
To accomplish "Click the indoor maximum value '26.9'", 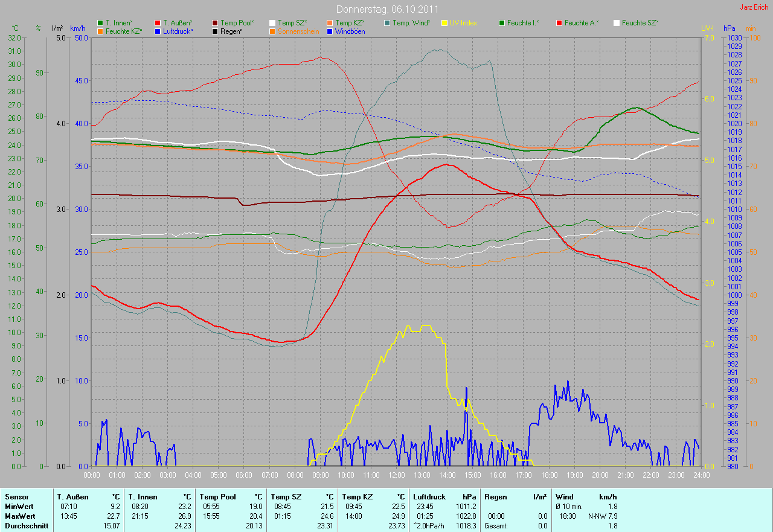I will click(x=185, y=516).
